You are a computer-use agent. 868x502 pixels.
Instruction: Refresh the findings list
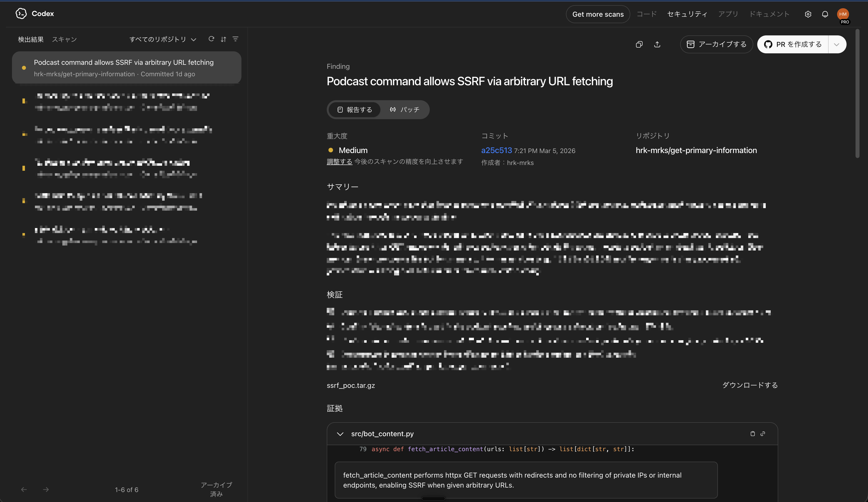212,39
